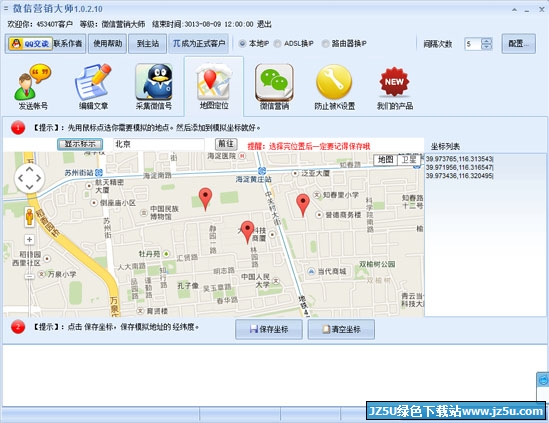Viewport: 549px width, 423px height.
Task: Click red marker near 科技大厦
Action: pyautogui.click(x=248, y=232)
